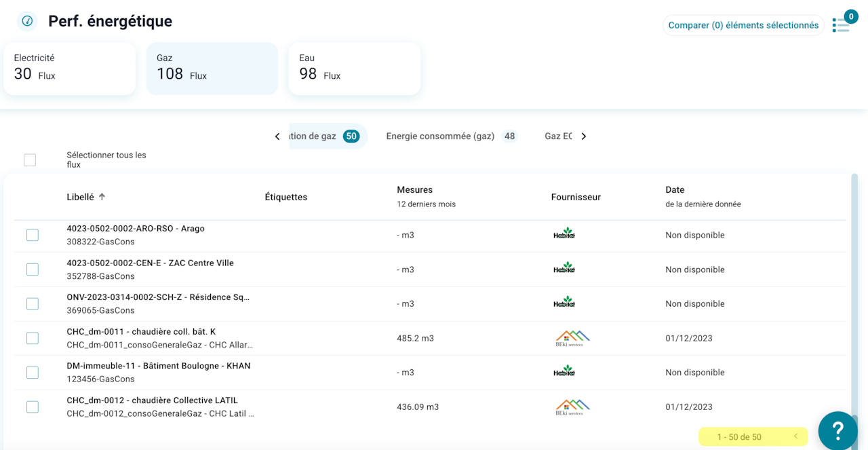Viewport: 868px width, 450px height.
Task: Click BEki services logo for chaudière coll. bât. K
Action: [x=572, y=338]
